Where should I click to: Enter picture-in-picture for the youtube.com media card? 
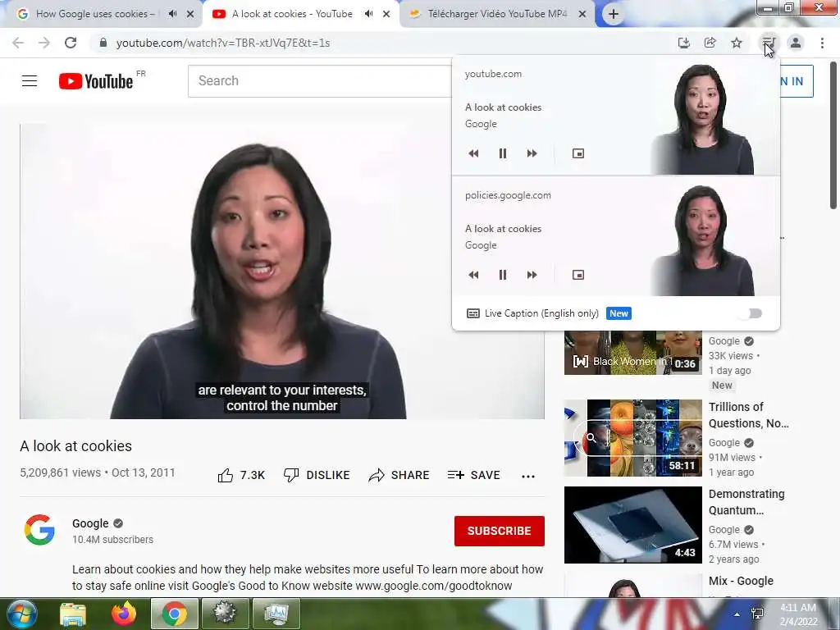(x=578, y=153)
